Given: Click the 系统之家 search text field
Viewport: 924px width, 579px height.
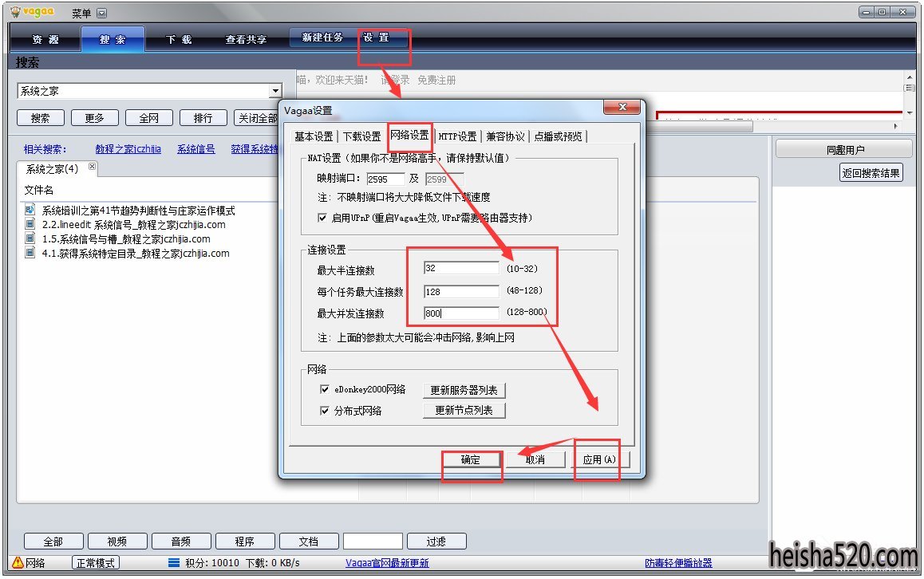Looking at the screenshot, I should [143, 91].
